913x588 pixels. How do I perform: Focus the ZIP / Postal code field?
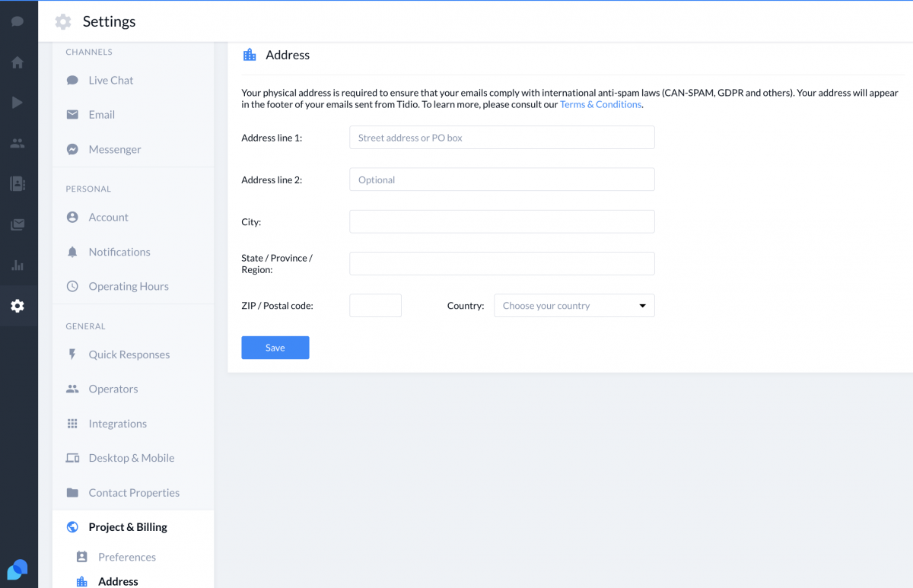(x=375, y=306)
